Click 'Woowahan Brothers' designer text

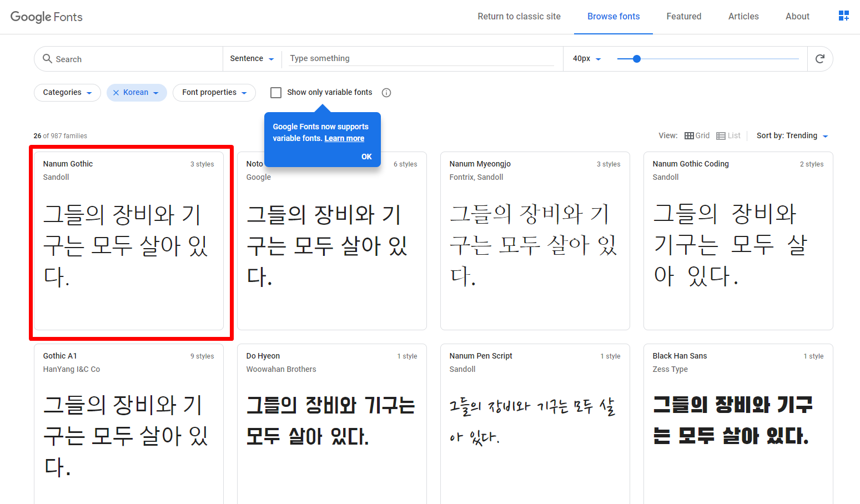pyautogui.click(x=281, y=369)
